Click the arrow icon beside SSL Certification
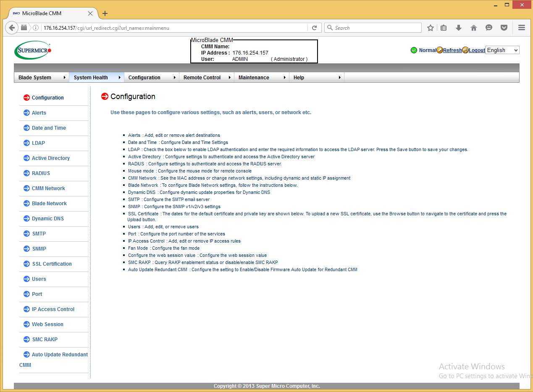533x392 pixels. click(x=27, y=264)
